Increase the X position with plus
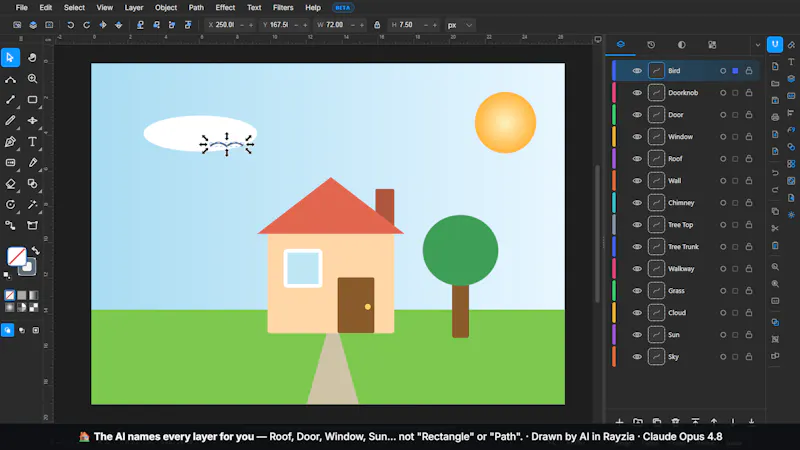 (251, 25)
